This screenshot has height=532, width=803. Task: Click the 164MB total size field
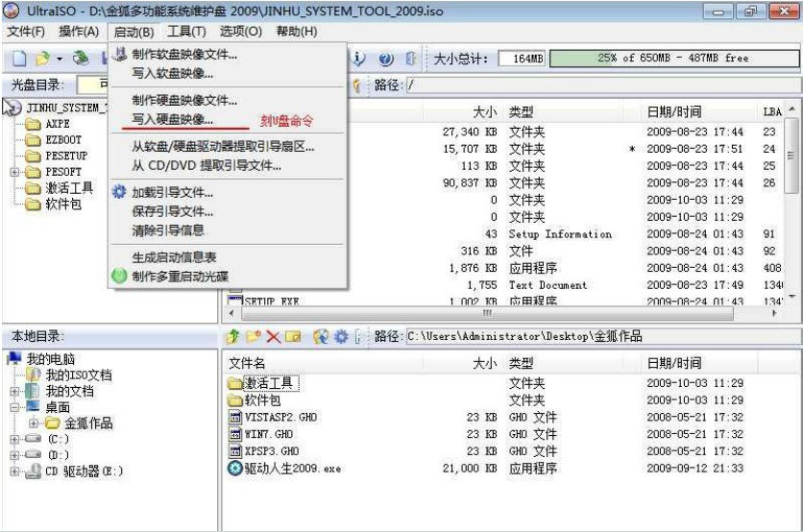pyautogui.click(x=521, y=59)
